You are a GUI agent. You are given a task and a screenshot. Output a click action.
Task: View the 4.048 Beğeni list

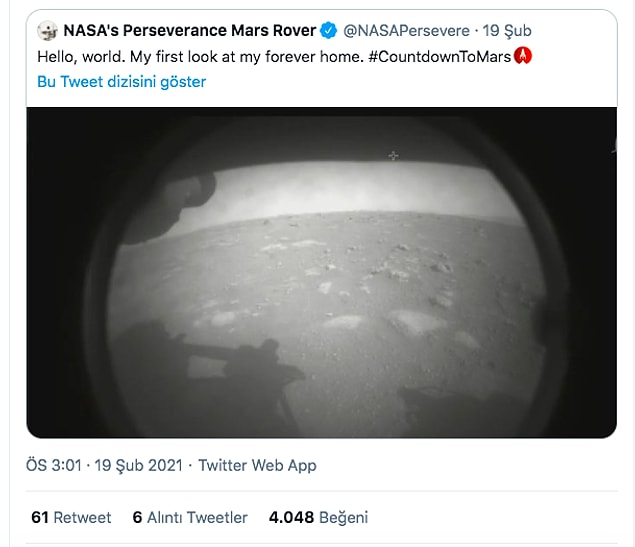[318, 517]
